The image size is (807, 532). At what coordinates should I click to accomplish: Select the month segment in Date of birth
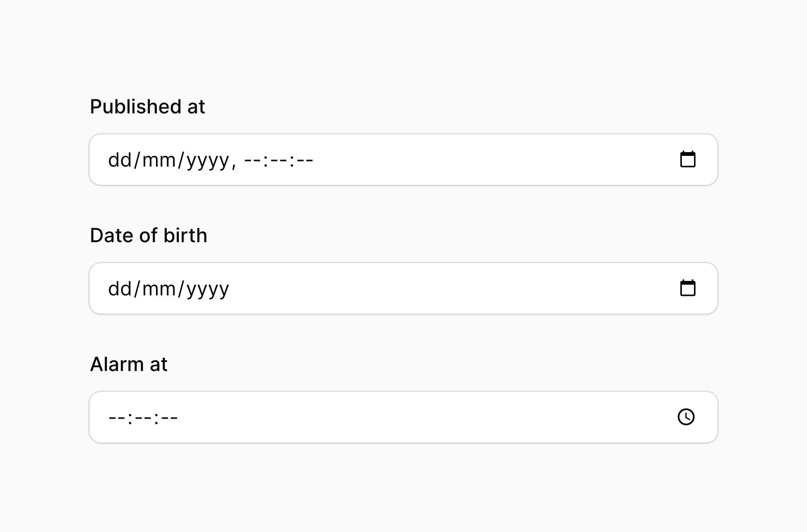(159, 289)
